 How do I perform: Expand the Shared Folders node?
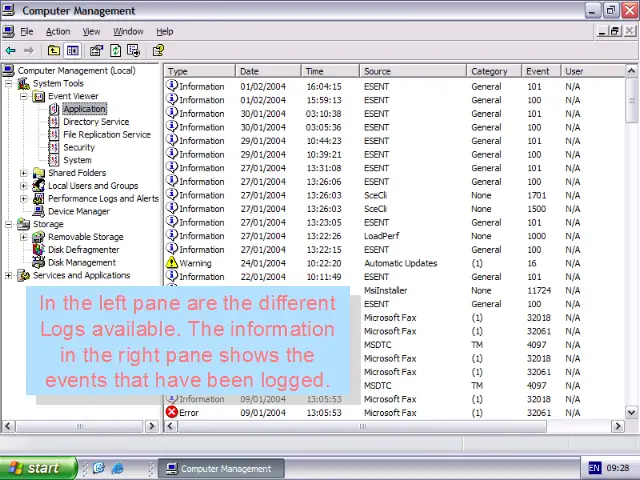[x=24, y=173]
